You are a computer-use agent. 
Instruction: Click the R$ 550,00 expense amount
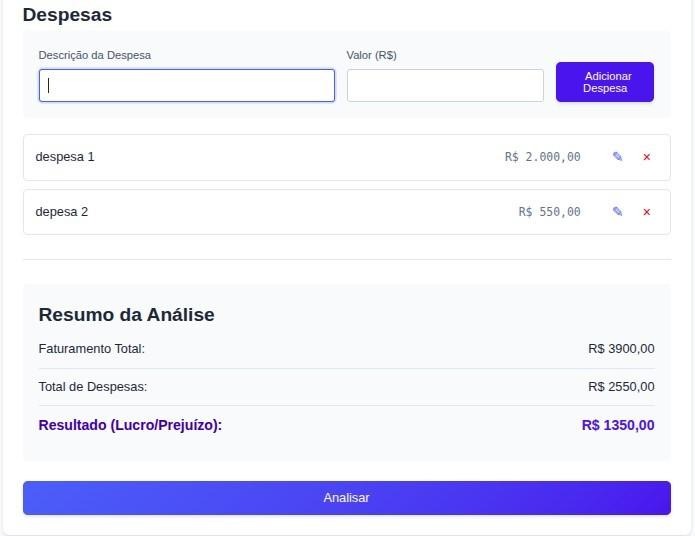pyautogui.click(x=549, y=212)
